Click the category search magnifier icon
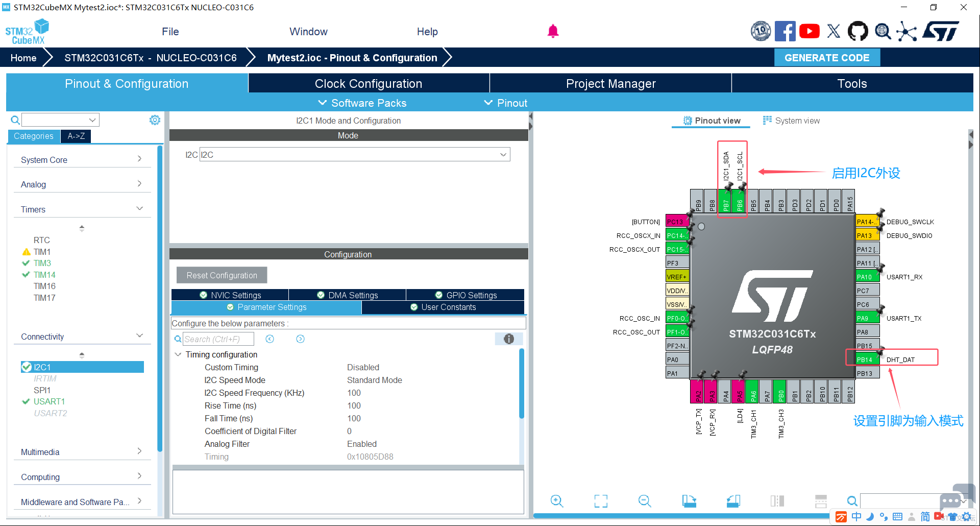Screen dimensions: 980x526 pos(15,120)
